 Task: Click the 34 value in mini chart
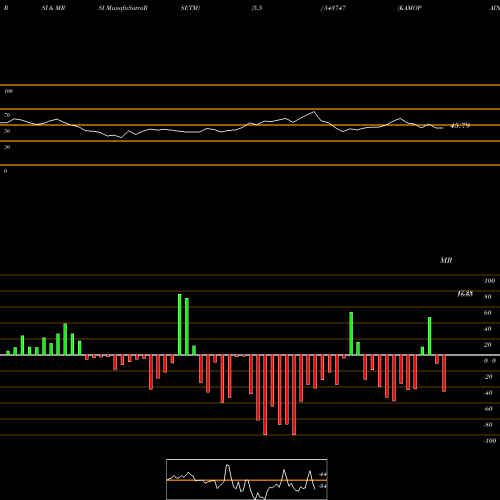coord(323,486)
